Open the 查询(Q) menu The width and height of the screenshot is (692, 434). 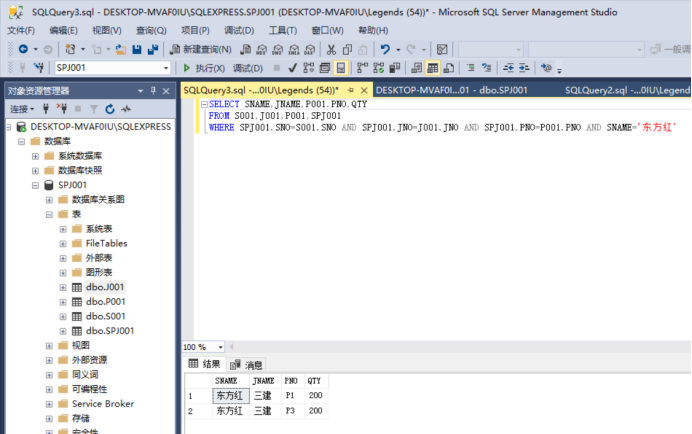[x=151, y=30]
